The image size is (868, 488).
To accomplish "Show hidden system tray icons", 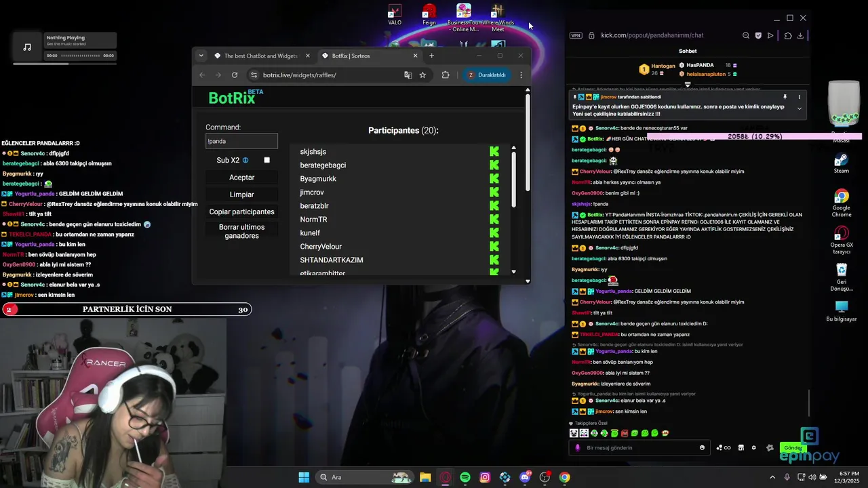I will (x=772, y=477).
